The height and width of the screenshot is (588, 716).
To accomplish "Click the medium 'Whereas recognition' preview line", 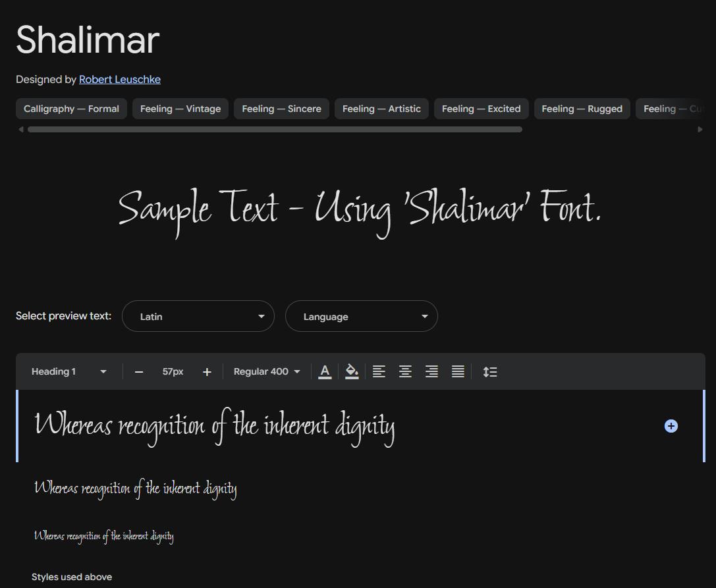I will [x=136, y=489].
